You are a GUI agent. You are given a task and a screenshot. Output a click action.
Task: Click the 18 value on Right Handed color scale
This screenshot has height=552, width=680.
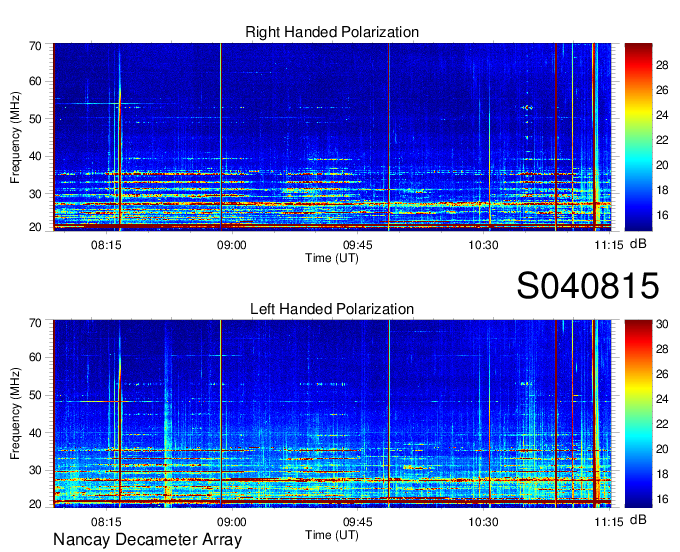pyautogui.click(x=662, y=190)
